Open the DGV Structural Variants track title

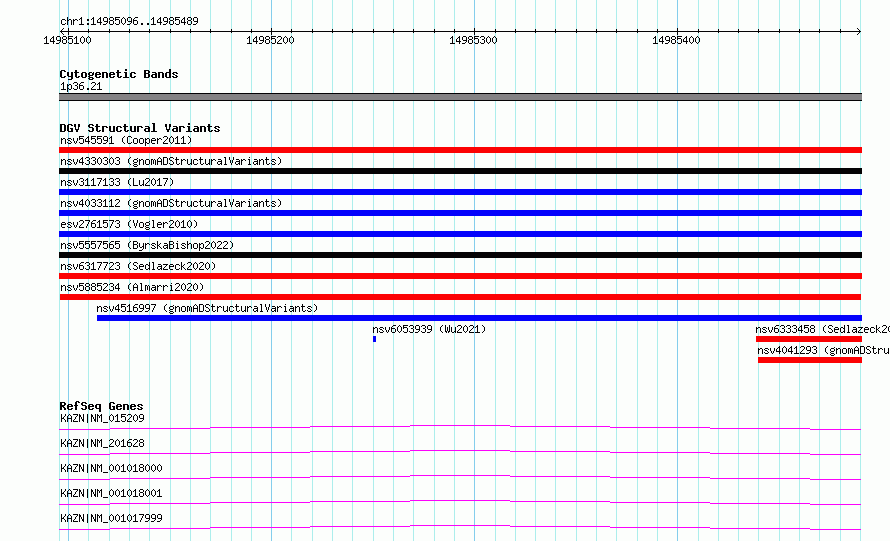[140, 128]
